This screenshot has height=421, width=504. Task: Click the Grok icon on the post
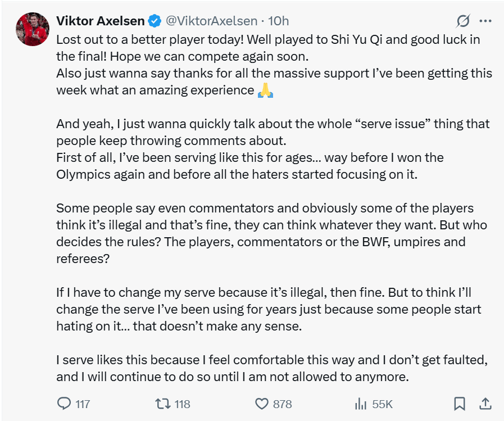[x=463, y=21]
